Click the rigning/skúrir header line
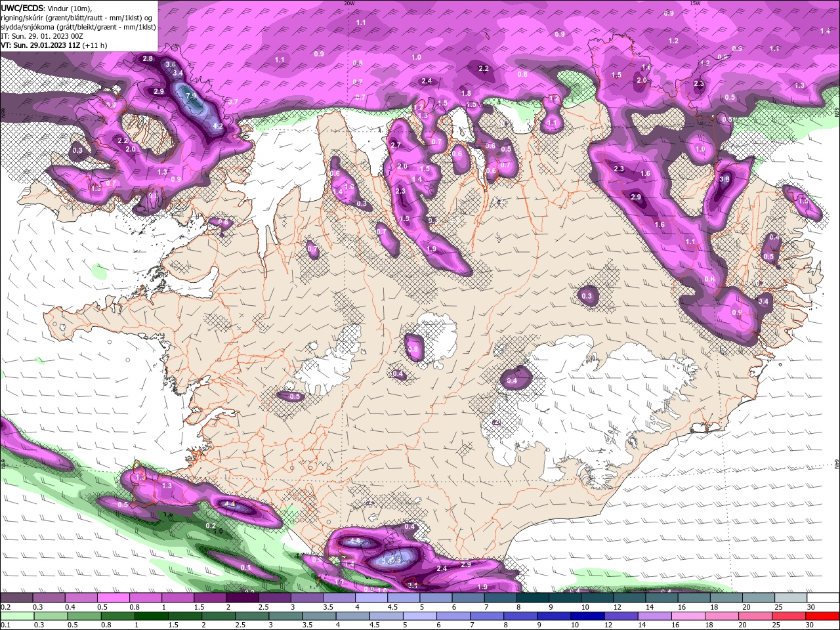 (77, 18)
